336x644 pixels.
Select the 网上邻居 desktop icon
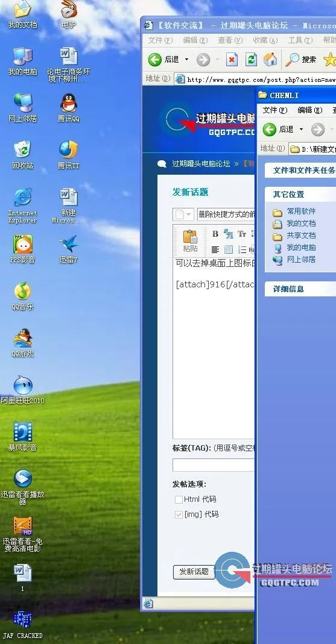pos(22,108)
